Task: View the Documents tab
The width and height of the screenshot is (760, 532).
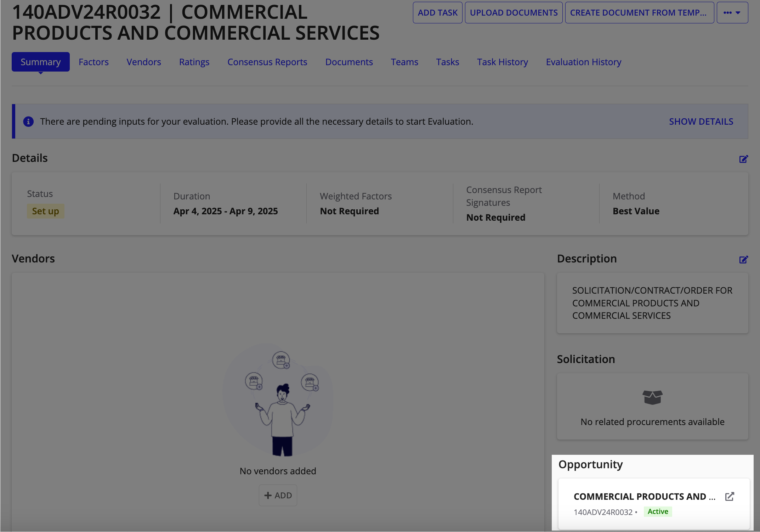Action: point(349,62)
